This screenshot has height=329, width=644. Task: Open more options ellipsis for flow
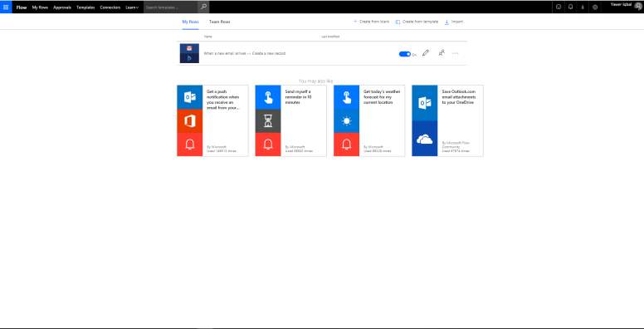coord(456,53)
